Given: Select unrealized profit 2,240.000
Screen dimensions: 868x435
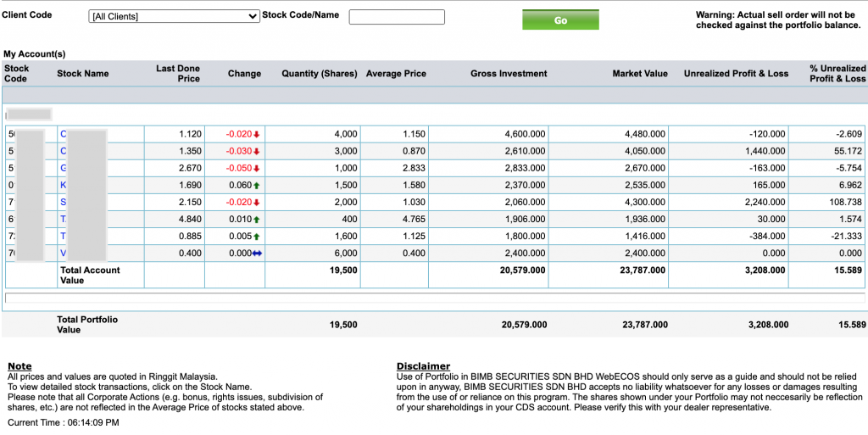Looking at the screenshot, I should [765, 203].
